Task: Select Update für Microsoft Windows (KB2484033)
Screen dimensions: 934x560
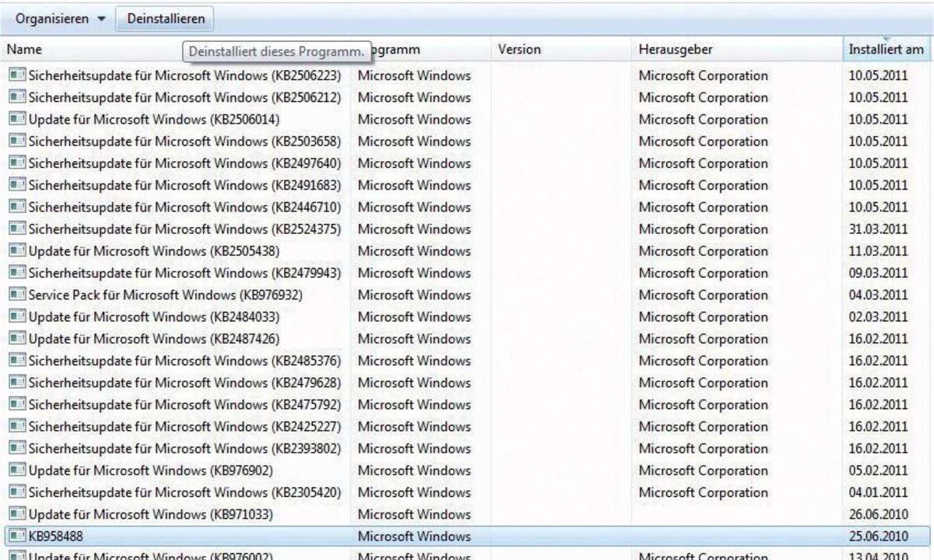Action: tap(154, 317)
